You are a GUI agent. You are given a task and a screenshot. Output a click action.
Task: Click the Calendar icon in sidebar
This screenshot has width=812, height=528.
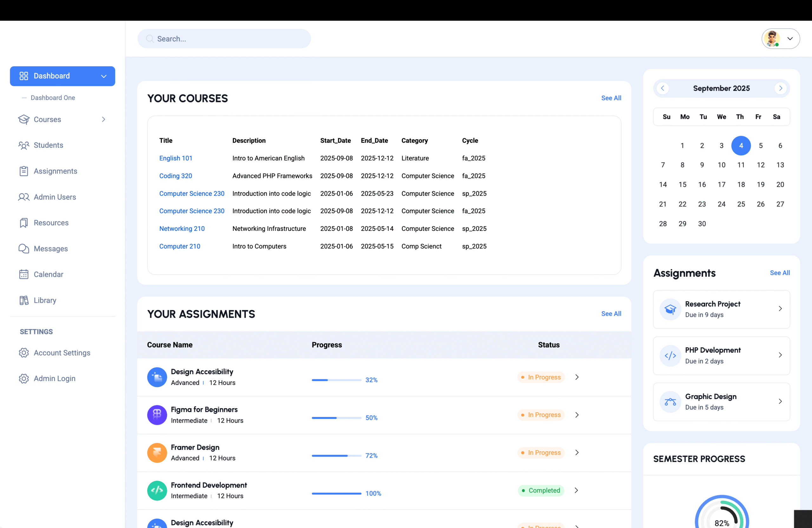click(23, 275)
